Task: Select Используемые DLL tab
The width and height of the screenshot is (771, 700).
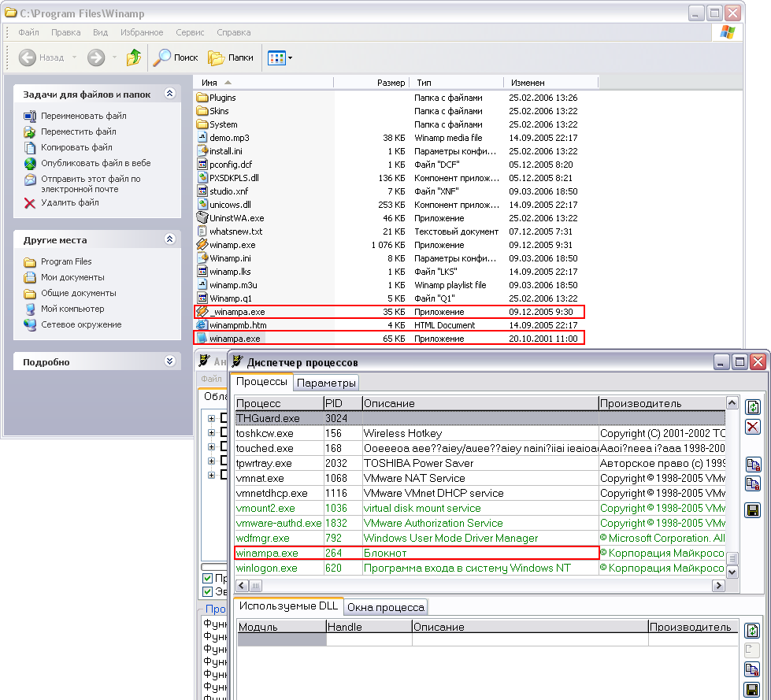Action: (x=289, y=606)
